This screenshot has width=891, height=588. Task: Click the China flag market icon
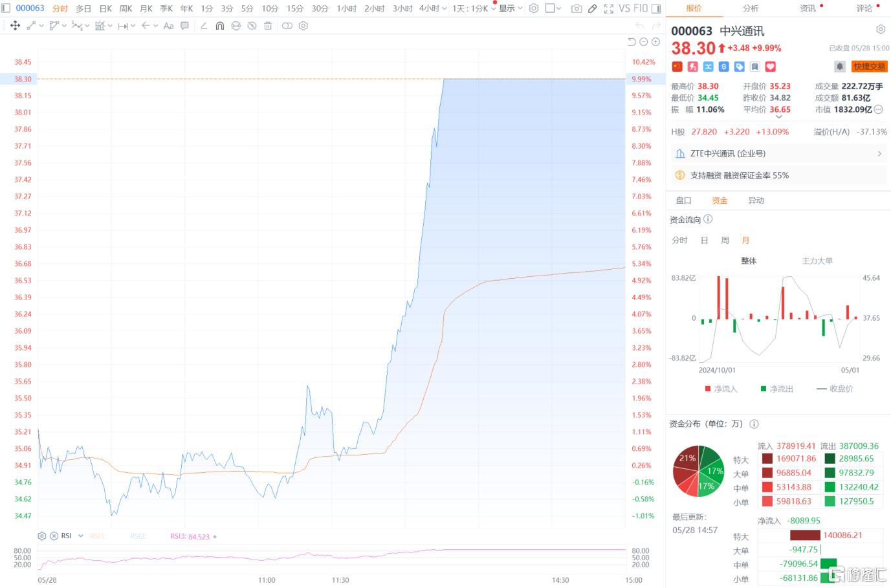pos(677,67)
